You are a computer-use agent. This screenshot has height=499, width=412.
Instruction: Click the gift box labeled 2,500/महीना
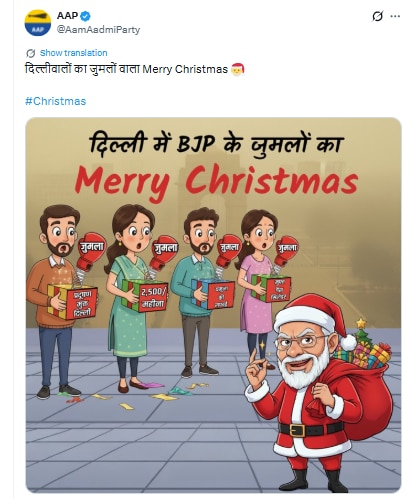(x=145, y=295)
